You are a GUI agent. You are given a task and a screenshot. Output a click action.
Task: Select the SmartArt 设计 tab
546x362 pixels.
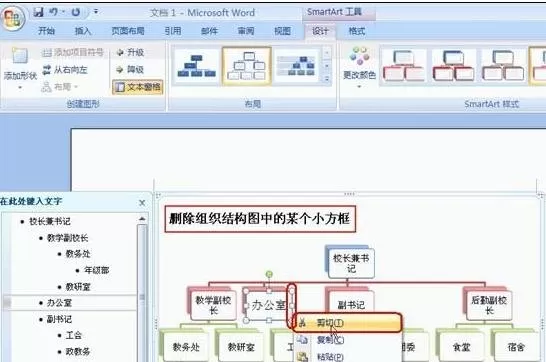[320, 31]
